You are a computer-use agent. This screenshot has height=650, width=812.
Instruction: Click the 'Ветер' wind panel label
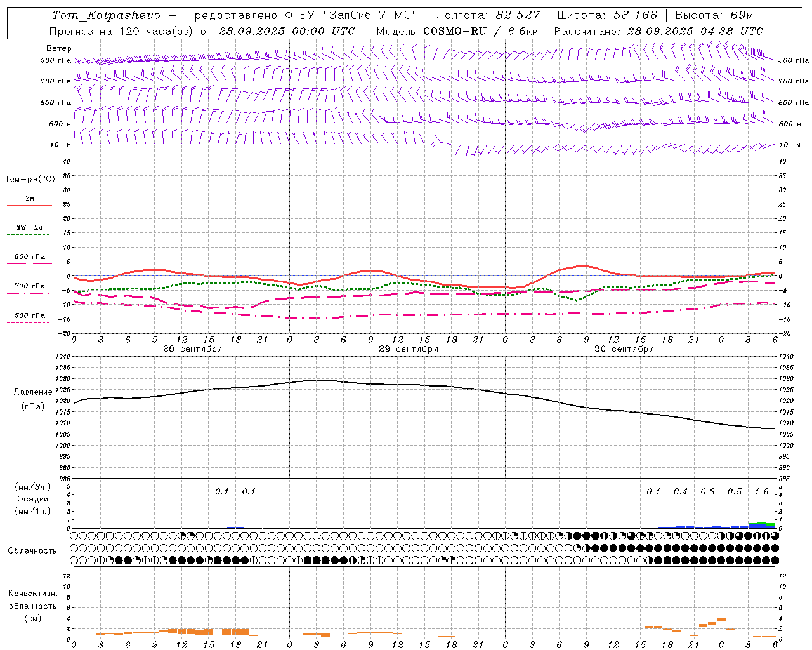click(x=59, y=48)
